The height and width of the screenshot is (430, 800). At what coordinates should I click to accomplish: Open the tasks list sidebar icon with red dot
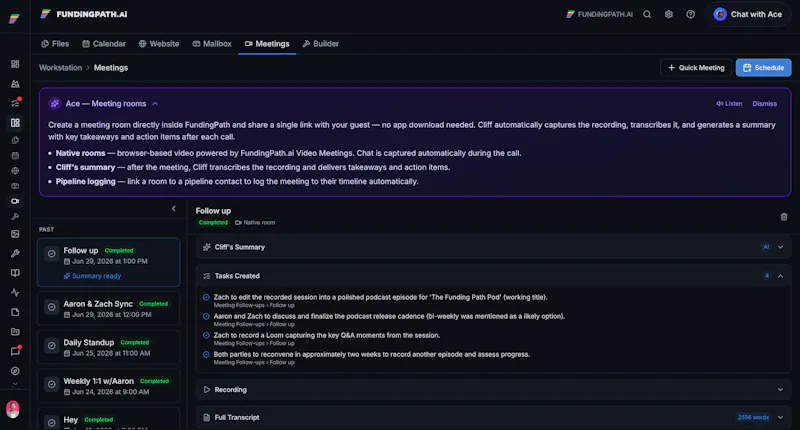tap(15, 103)
